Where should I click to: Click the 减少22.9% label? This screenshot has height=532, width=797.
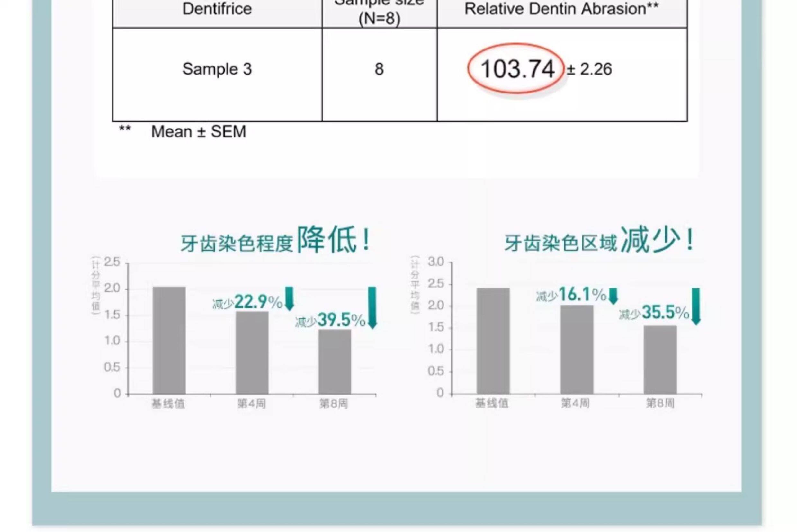(247, 302)
